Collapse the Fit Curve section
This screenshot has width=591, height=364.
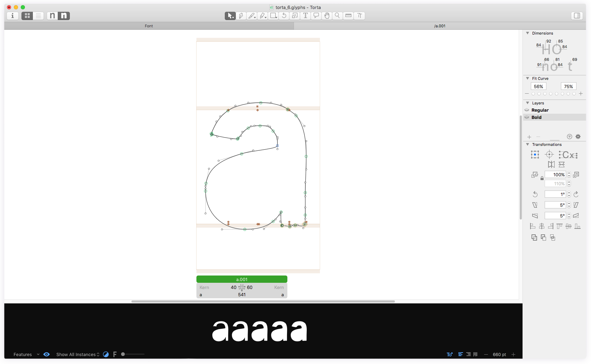point(527,78)
